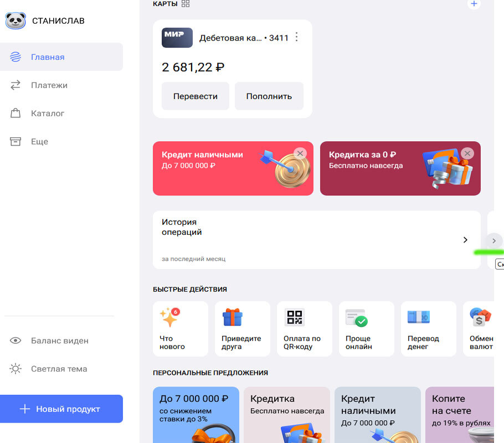Open Обмен валют quick action
Image resolution: width=504 pixels, height=443 pixels.
tap(479, 329)
